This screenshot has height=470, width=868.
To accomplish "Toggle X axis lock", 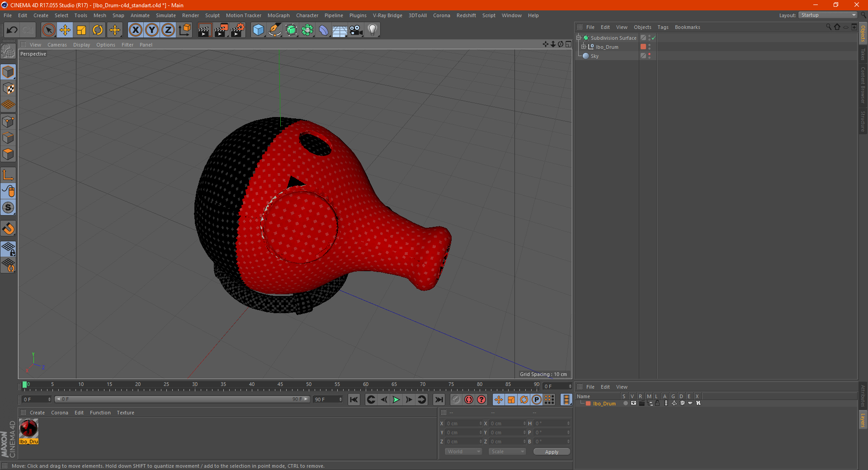I will [135, 30].
